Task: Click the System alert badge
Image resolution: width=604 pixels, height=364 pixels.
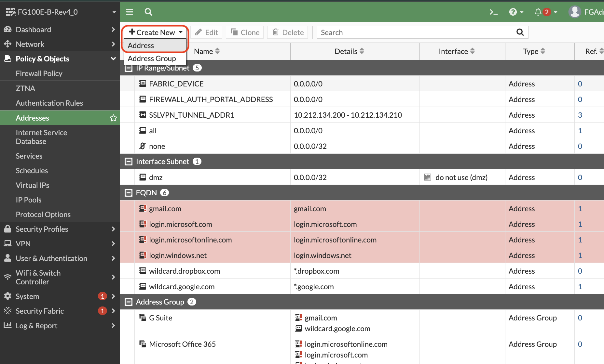Action: coord(103,296)
